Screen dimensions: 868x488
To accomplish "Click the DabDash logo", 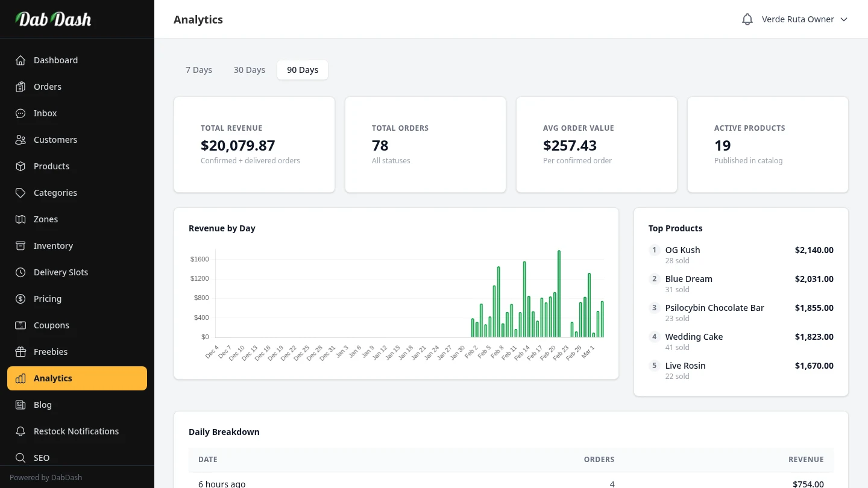I will [54, 19].
